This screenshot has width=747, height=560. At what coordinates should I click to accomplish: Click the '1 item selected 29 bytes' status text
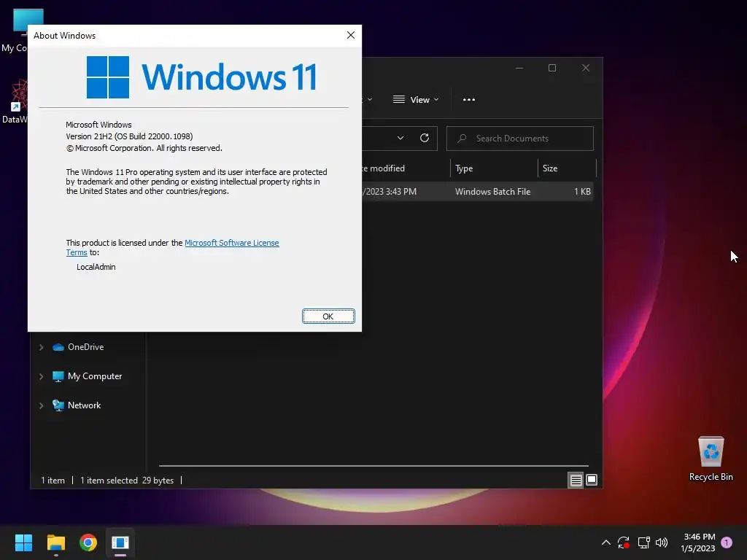click(x=127, y=481)
